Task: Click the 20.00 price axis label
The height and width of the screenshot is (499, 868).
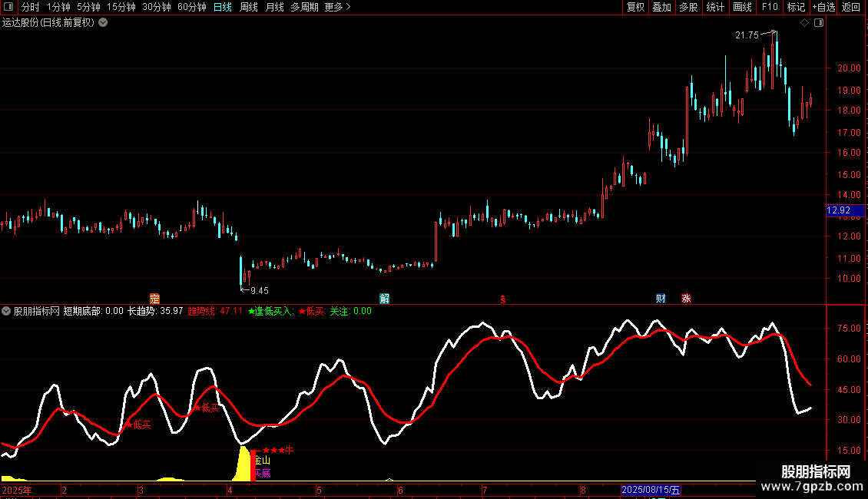Action: [x=849, y=68]
